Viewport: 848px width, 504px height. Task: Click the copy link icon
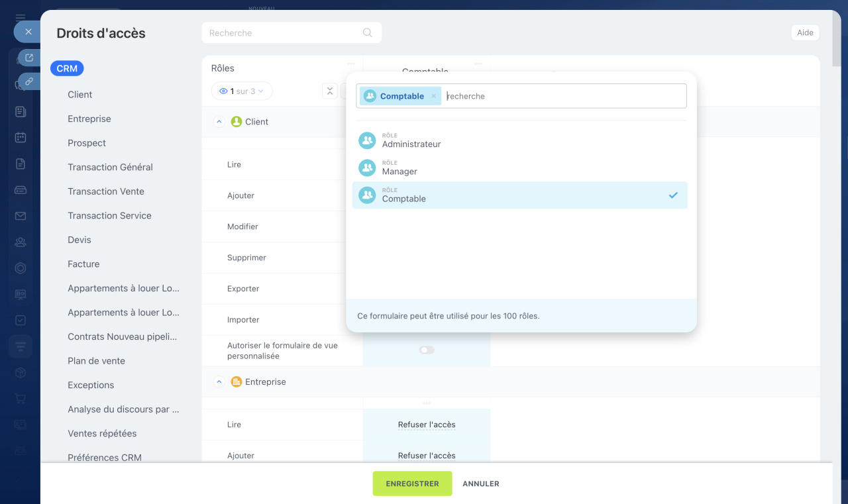click(28, 81)
